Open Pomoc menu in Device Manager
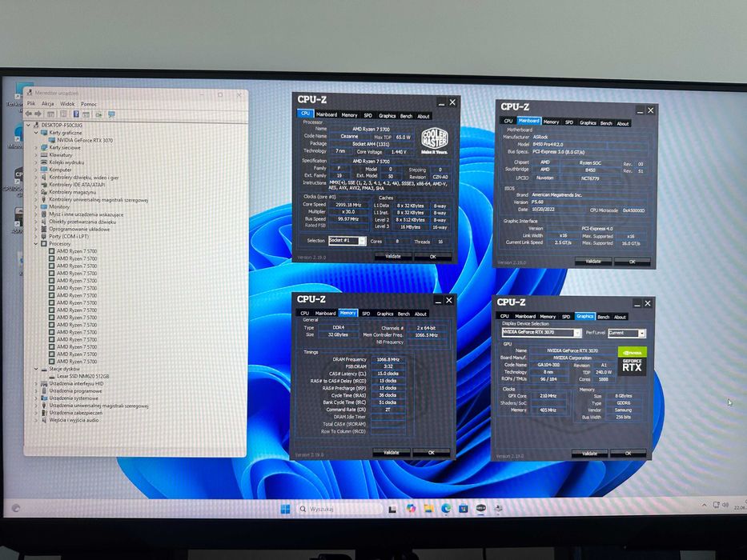Image resolution: width=747 pixels, height=560 pixels. coord(89,104)
